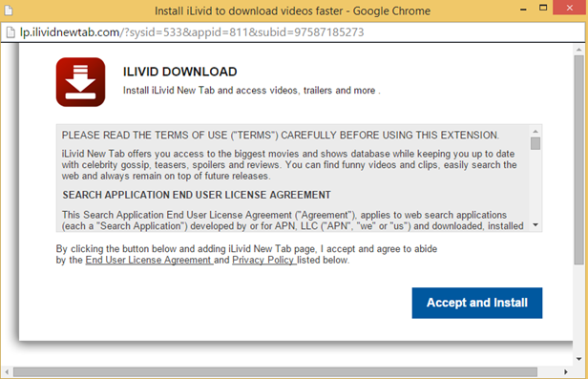Click the horizontal scrollbar thumb
This screenshot has width=588, height=379.
click(275, 372)
